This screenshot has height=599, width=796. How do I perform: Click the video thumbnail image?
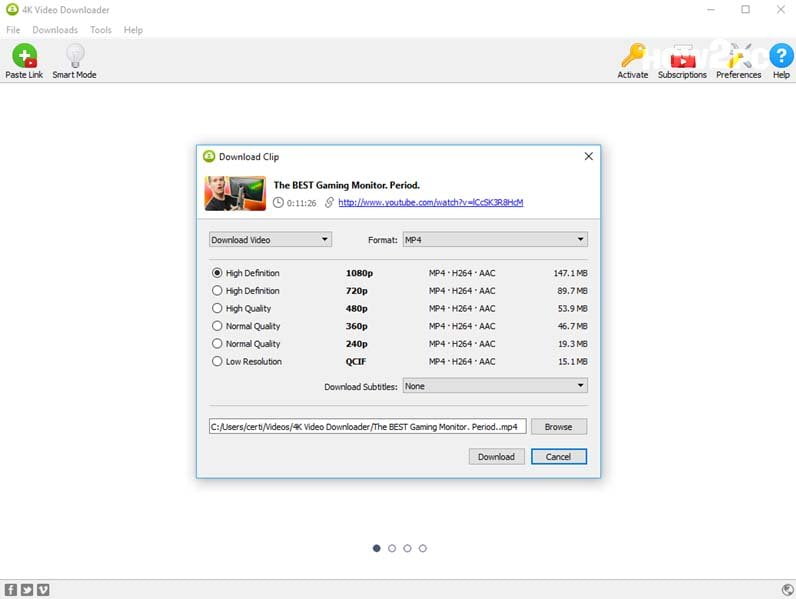235,193
